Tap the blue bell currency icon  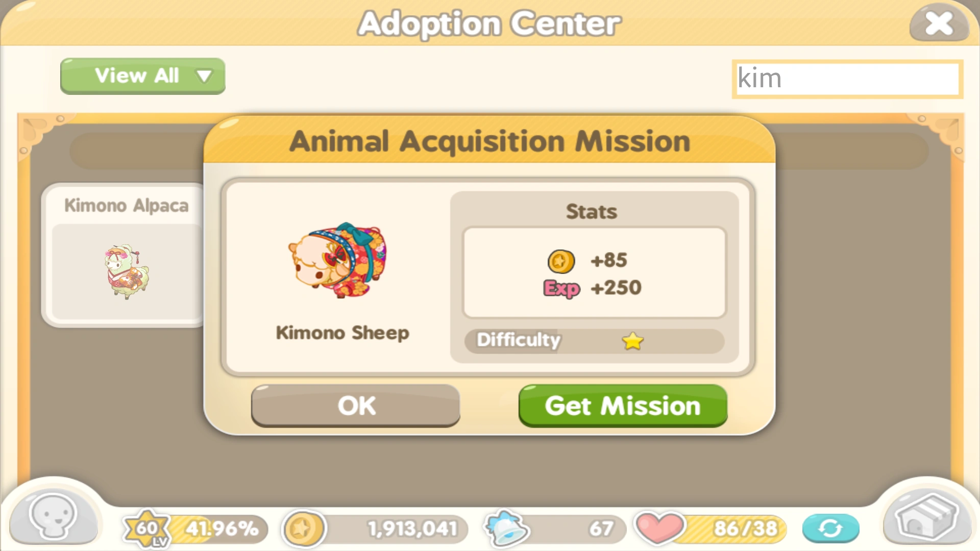click(x=507, y=529)
